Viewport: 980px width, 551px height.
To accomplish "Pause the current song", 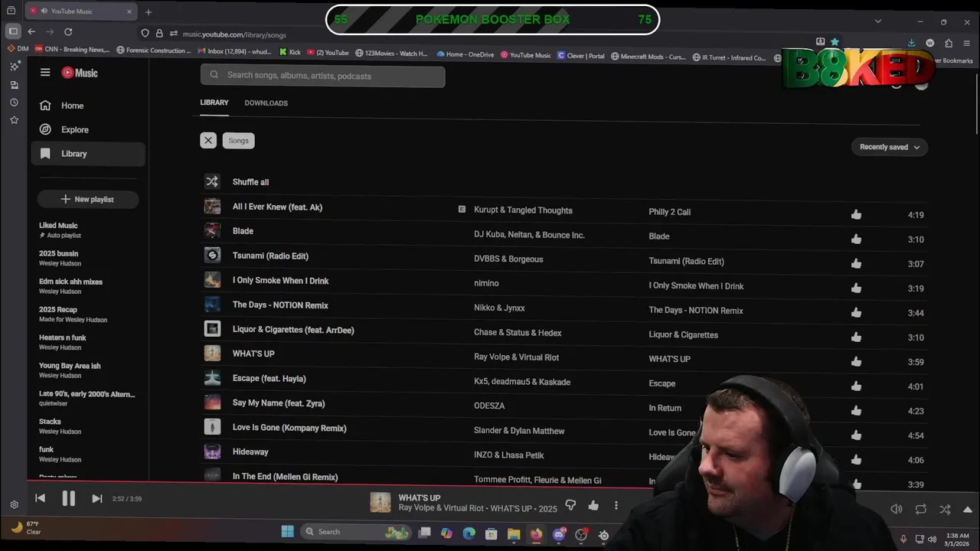I will click(68, 498).
